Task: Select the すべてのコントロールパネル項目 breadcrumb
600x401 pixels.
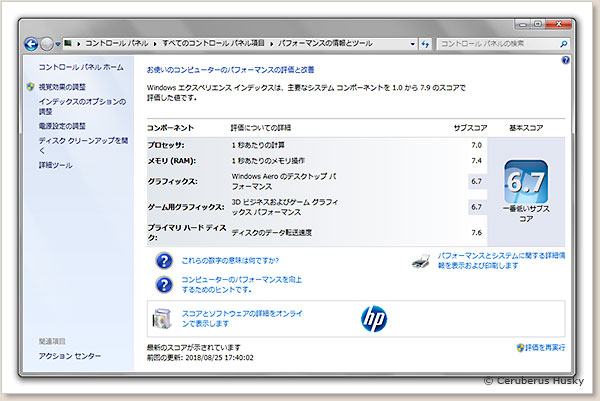Action: click(x=214, y=43)
